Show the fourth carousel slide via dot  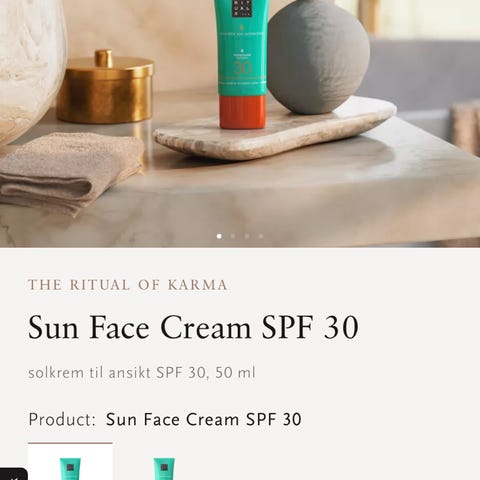tap(261, 236)
